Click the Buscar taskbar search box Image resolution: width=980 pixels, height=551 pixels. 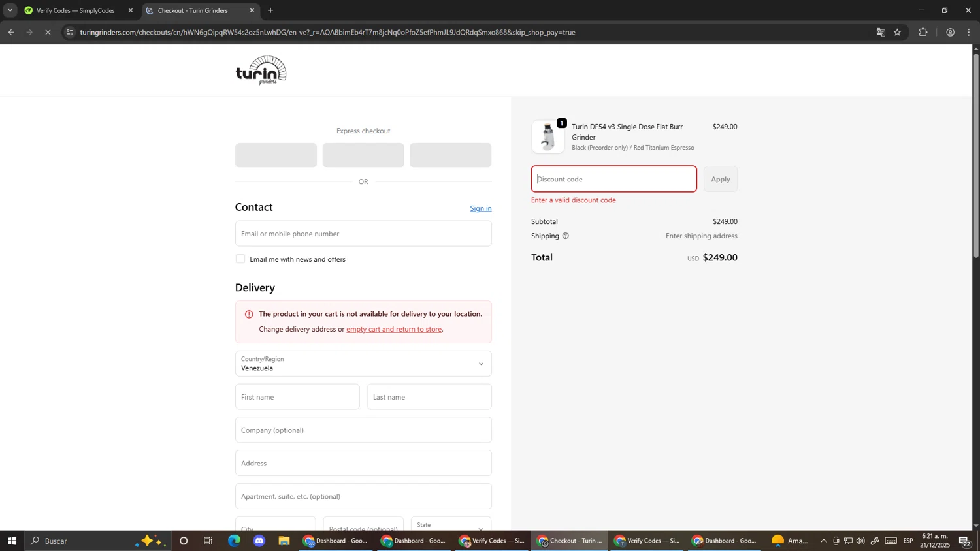tap(98, 541)
